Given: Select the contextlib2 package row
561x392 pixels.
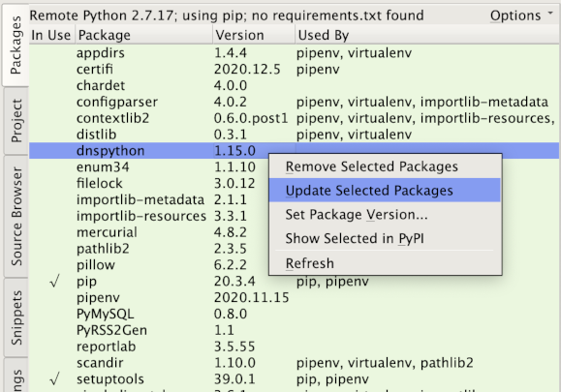Looking at the screenshot, I should pos(295,118).
